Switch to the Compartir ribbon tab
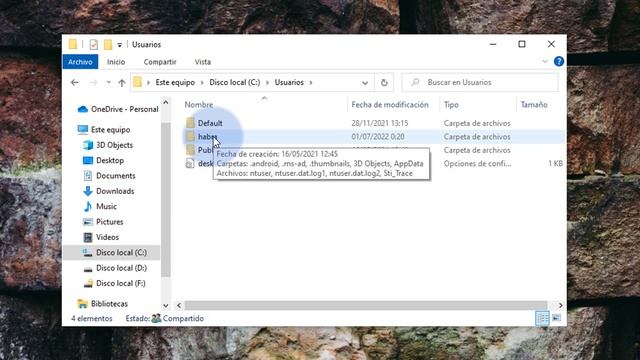 [x=160, y=62]
